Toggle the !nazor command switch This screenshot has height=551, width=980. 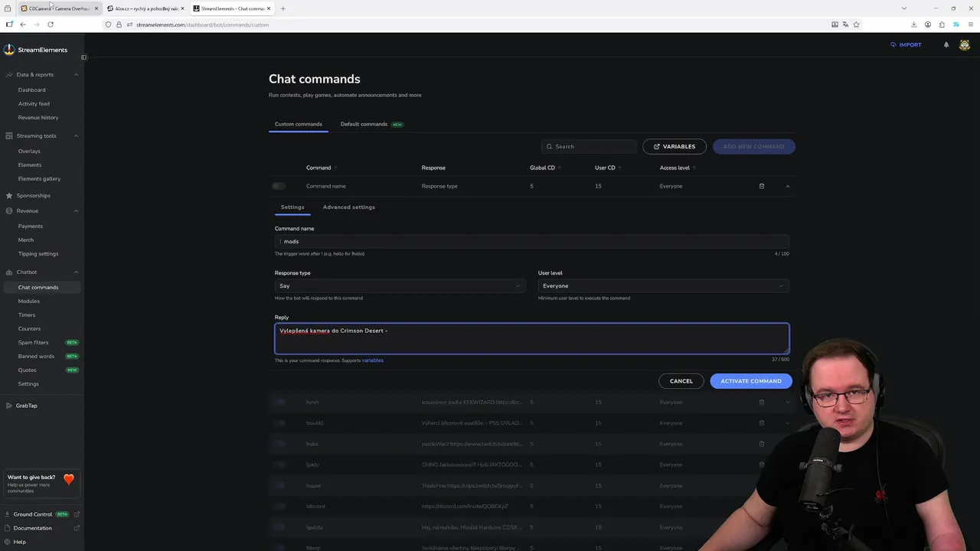[x=279, y=485]
